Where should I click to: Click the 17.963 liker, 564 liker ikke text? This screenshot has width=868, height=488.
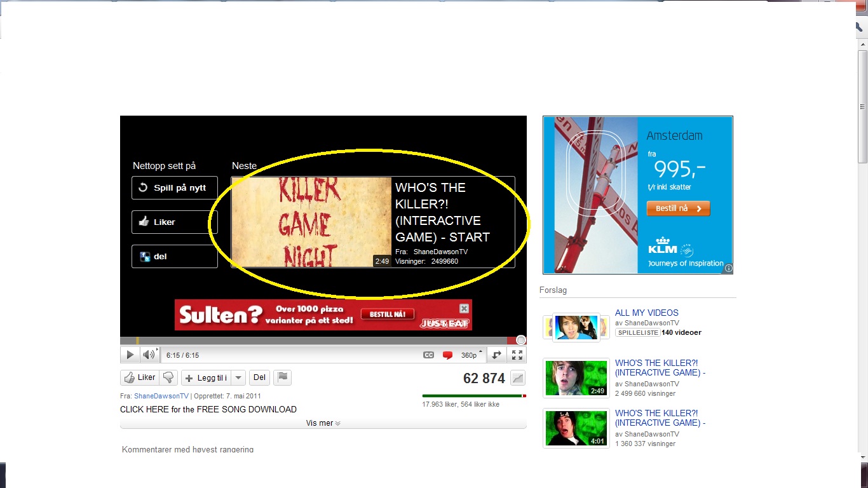pyautogui.click(x=461, y=404)
